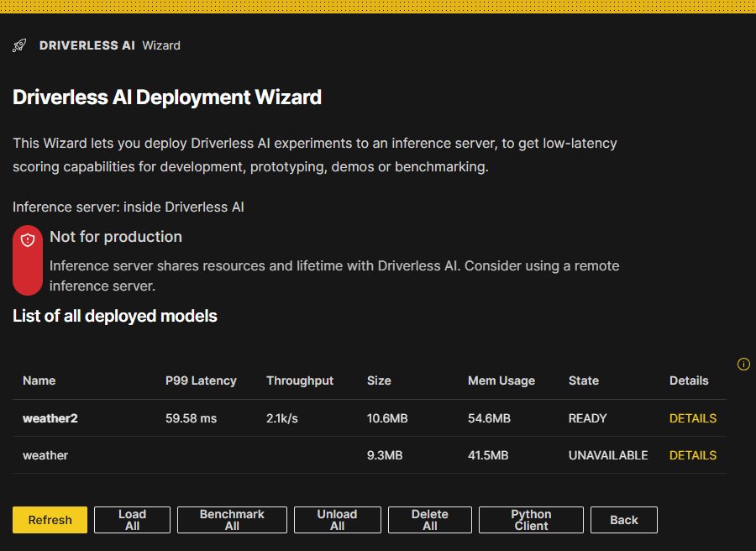Click Unload All models
This screenshot has width=756, height=551.
pos(337,519)
